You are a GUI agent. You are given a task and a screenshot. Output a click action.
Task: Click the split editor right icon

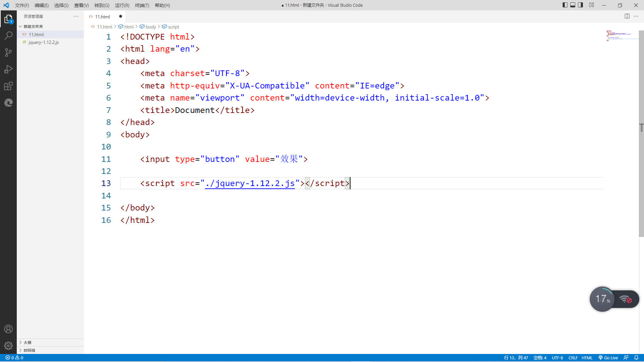[627, 16]
